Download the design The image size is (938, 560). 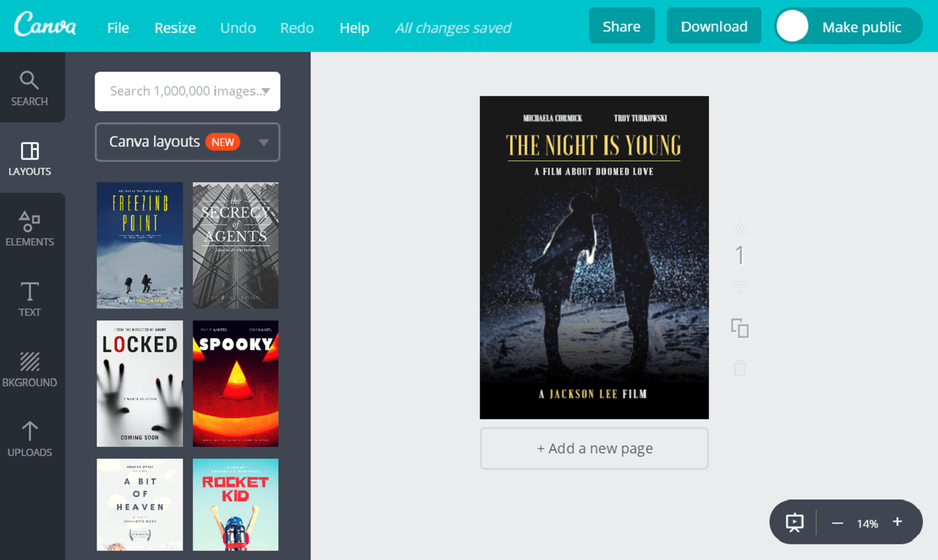(x=714, y=26)
